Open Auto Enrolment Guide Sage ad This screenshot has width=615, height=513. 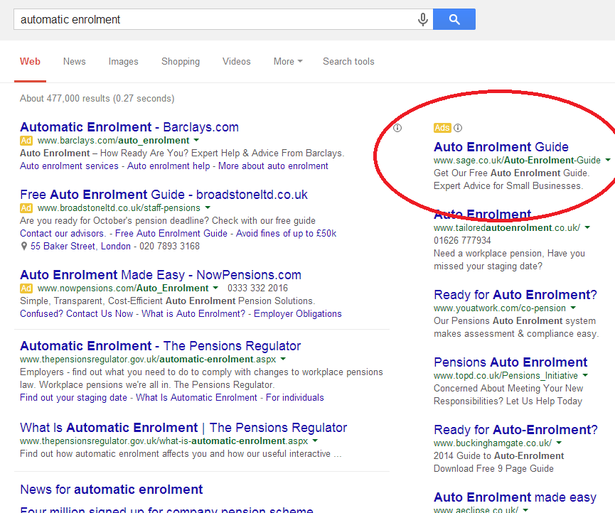(x=501, y=147)
